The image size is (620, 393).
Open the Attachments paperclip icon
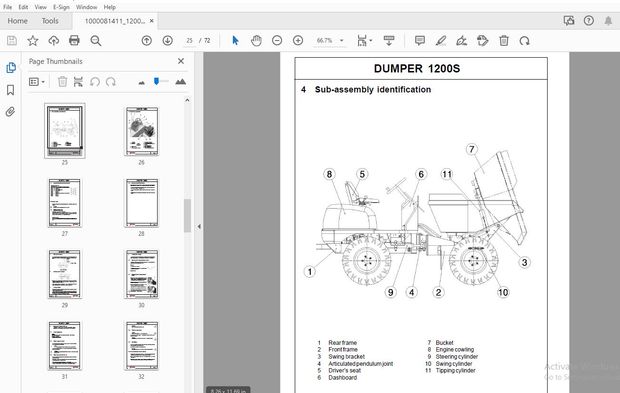[x=11, y=112]
